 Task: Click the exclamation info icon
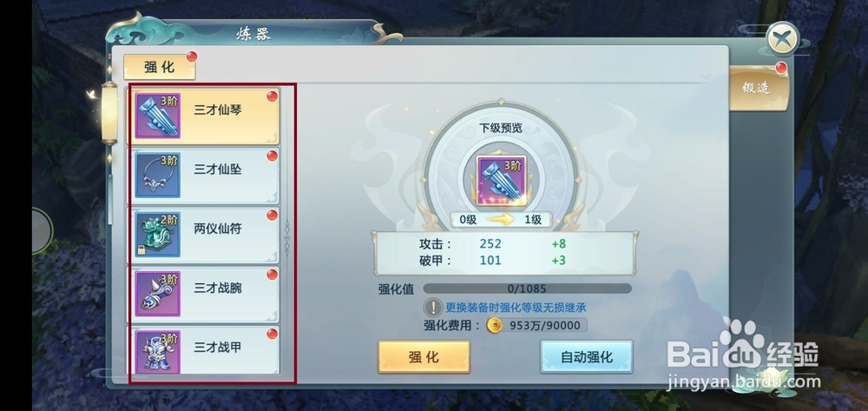(x=433, y=308)
